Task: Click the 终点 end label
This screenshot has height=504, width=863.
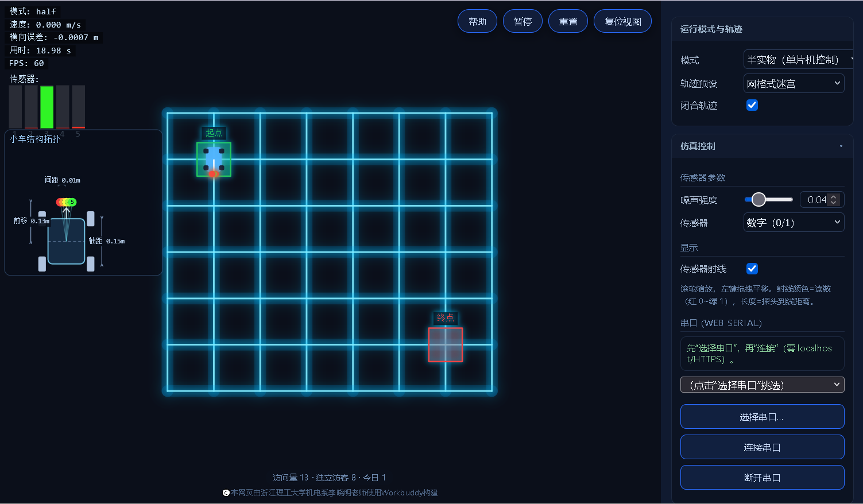Action: click(x=445, y=317)
